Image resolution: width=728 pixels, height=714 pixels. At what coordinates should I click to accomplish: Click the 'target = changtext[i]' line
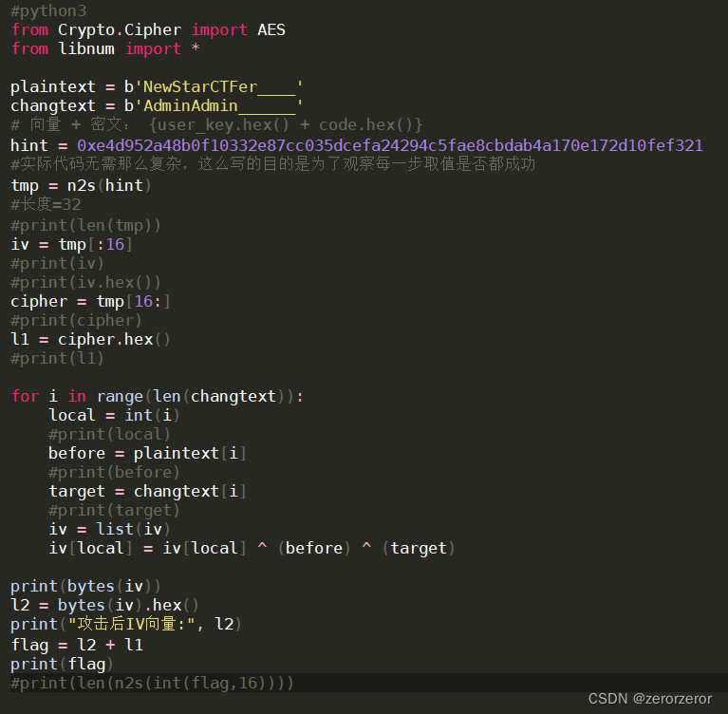148,492
